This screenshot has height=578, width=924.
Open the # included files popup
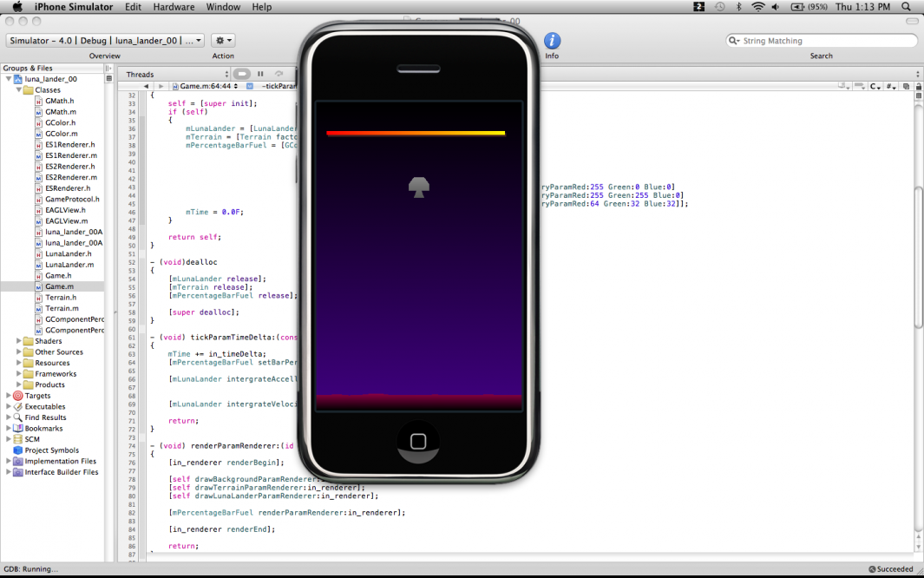pos(891,87)
